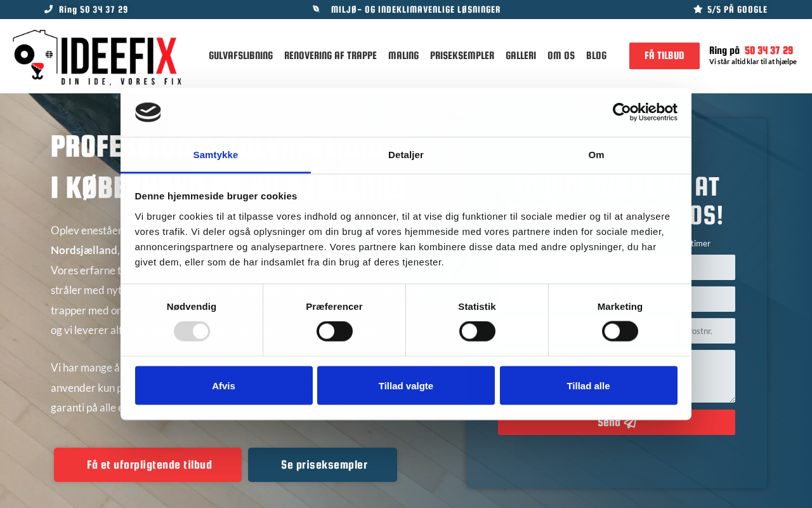This screenshot has width=812, height=508.
Task: Click 'Denne hjemmeside bruger cookies' heading
Action: pos(216,196)
